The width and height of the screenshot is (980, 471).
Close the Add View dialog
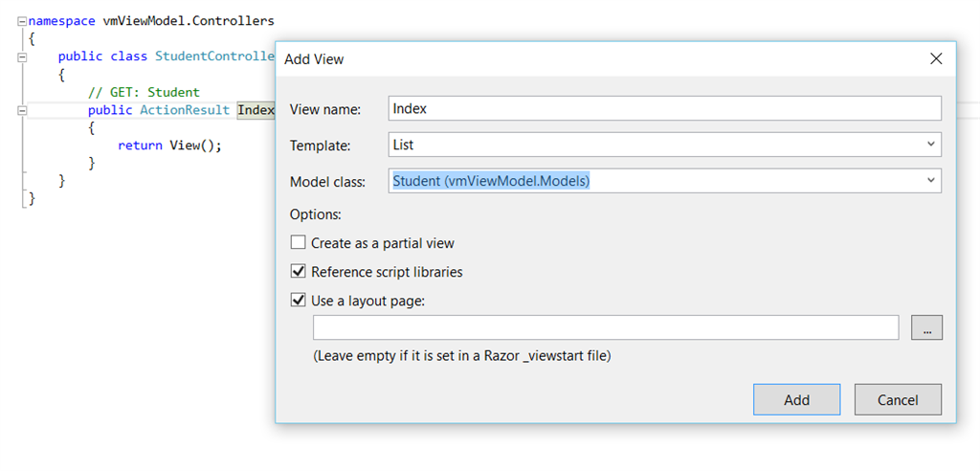[x=936, y=59]
